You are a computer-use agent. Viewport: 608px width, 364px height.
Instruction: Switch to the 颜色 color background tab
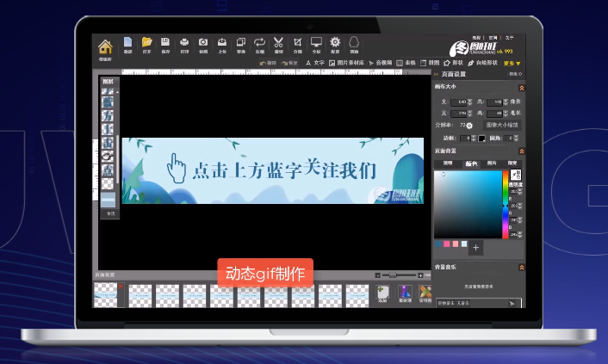(x=471, y=163)
